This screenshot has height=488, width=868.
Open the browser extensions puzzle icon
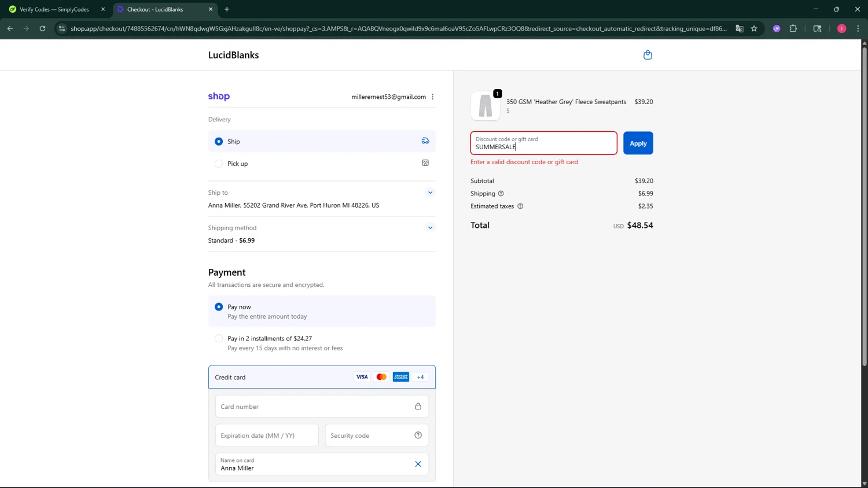point(793,28)
